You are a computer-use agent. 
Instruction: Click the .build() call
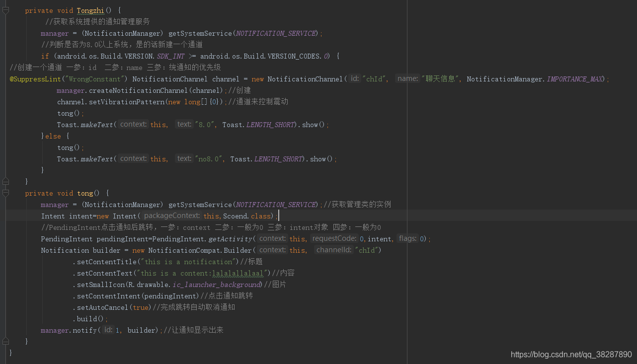pos(88,319)
